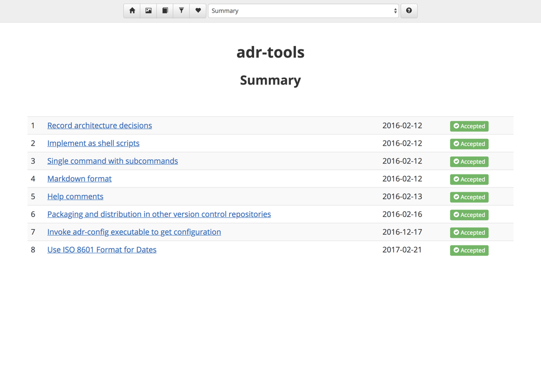This screenshot has height=392, width=541.
Task: Open help via question mark icon
Action: (409, 10)
